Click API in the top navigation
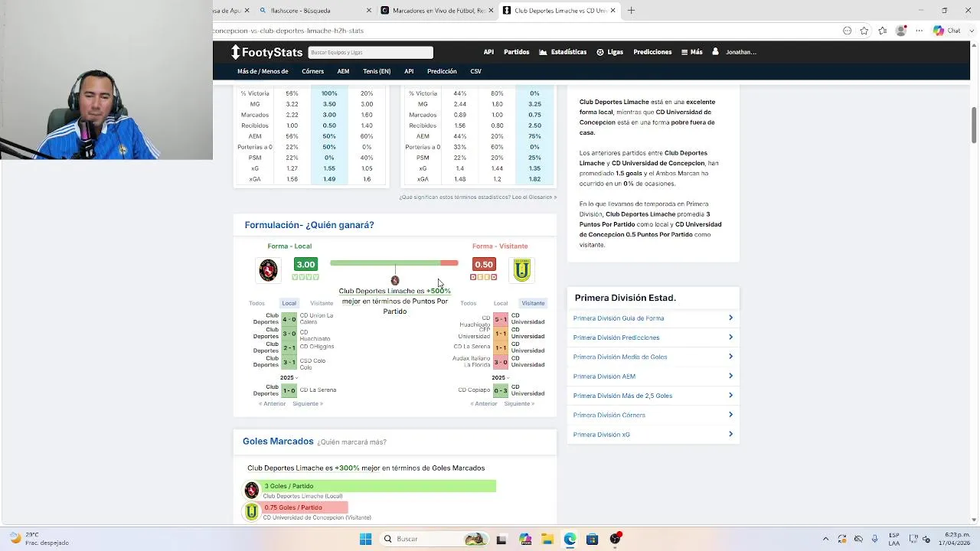The width and height of the screenshot is (980, 551). 488,52
